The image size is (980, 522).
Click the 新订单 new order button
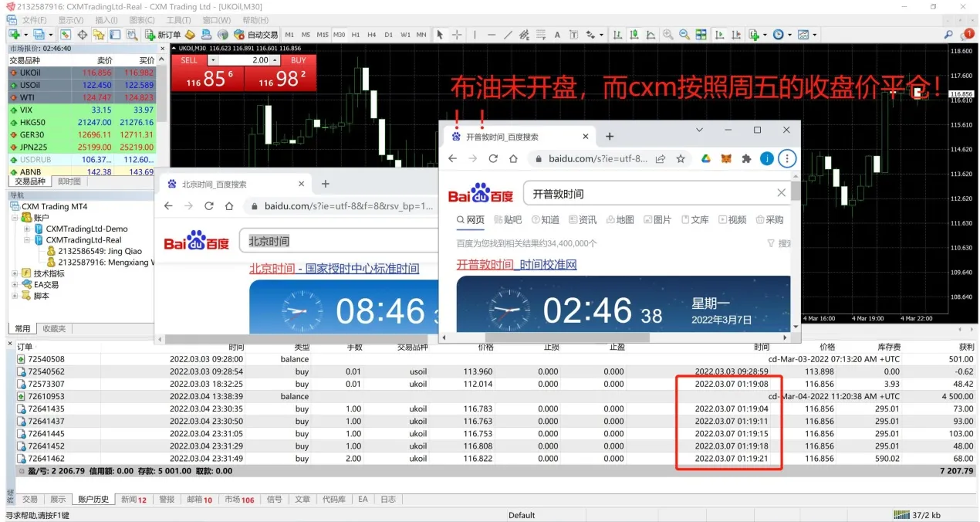point(162,35)
